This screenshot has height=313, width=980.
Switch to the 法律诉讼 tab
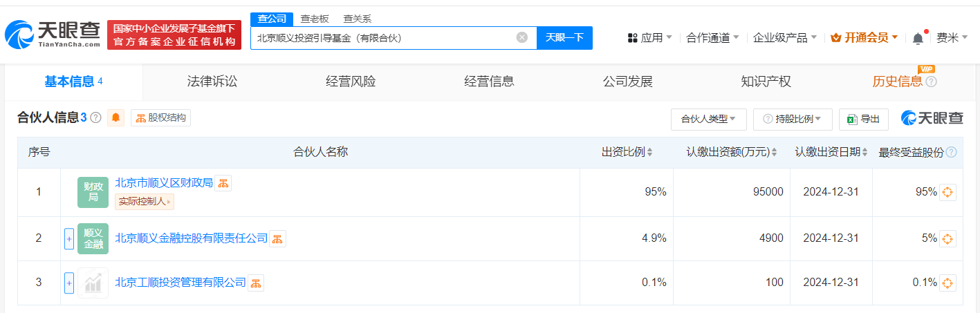point(212,82)
